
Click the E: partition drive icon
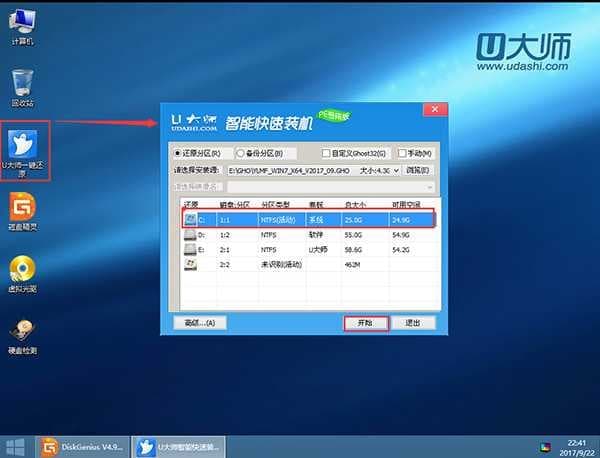coord(190,249)
